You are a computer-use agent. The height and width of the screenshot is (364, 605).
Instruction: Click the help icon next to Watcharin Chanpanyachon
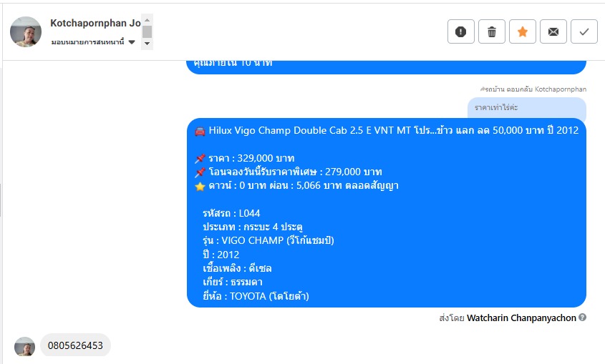point(583,317)
